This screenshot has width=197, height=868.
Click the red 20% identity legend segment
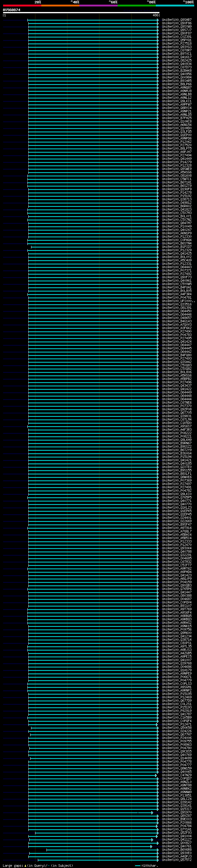click(x=22, y=6)
